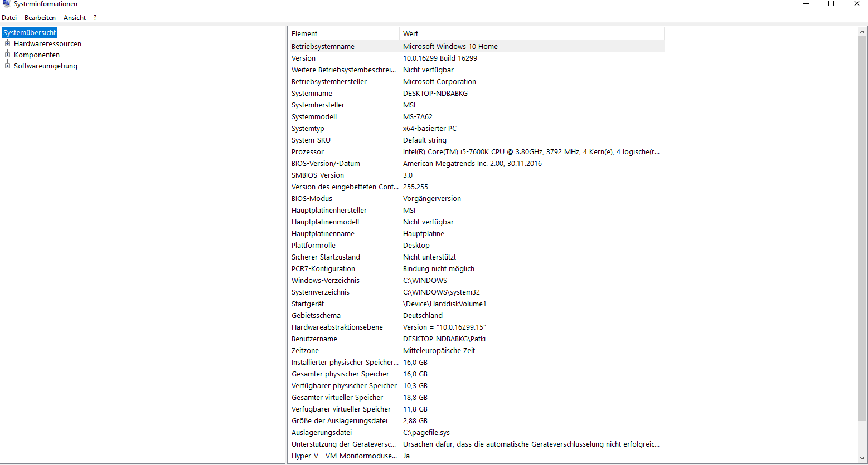Select the Systemtyp row
Viewport: 868px width, 465px height.
(476, 129)
